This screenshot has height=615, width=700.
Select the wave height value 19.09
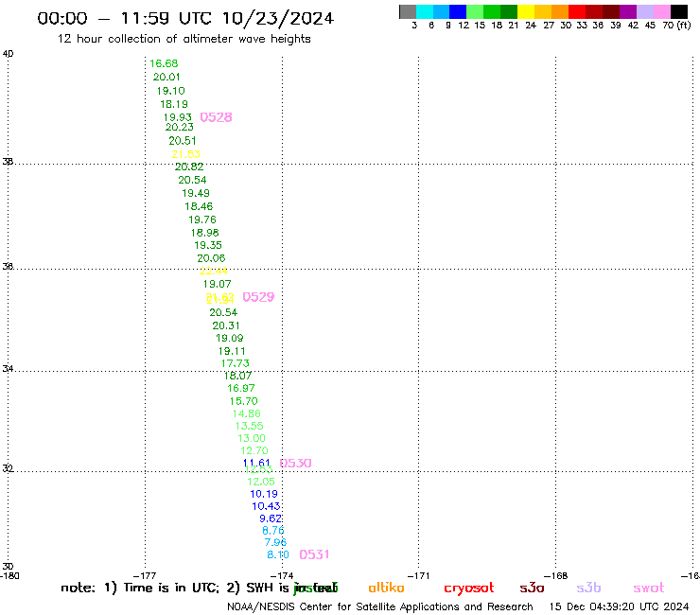pyautogui.click(x=230, y=338)
